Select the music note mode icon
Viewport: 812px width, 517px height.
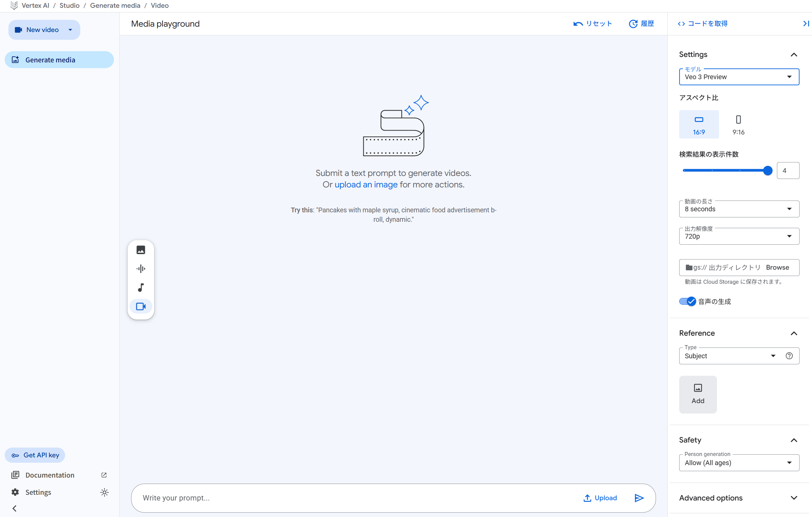click(x=141, y=288)
